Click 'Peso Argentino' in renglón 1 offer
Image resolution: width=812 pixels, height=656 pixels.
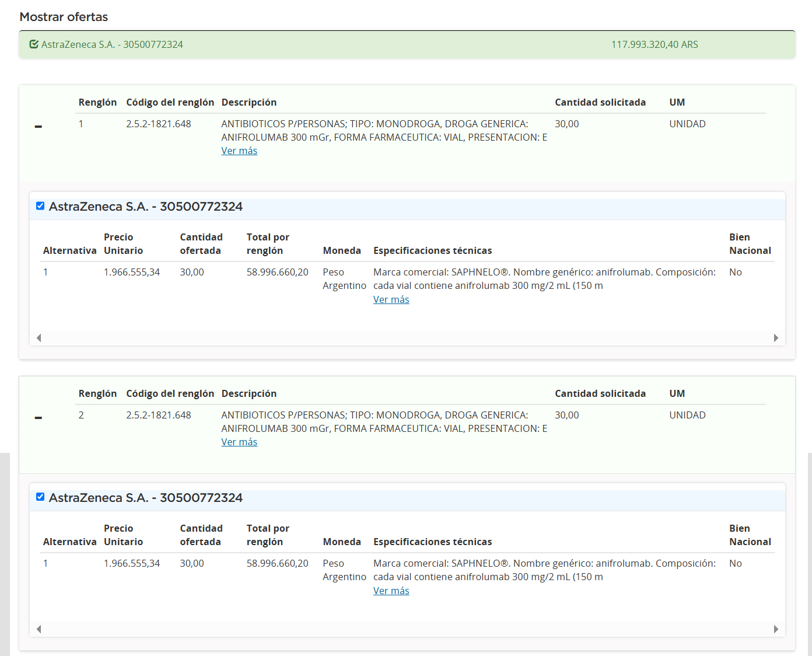point(344,279)
